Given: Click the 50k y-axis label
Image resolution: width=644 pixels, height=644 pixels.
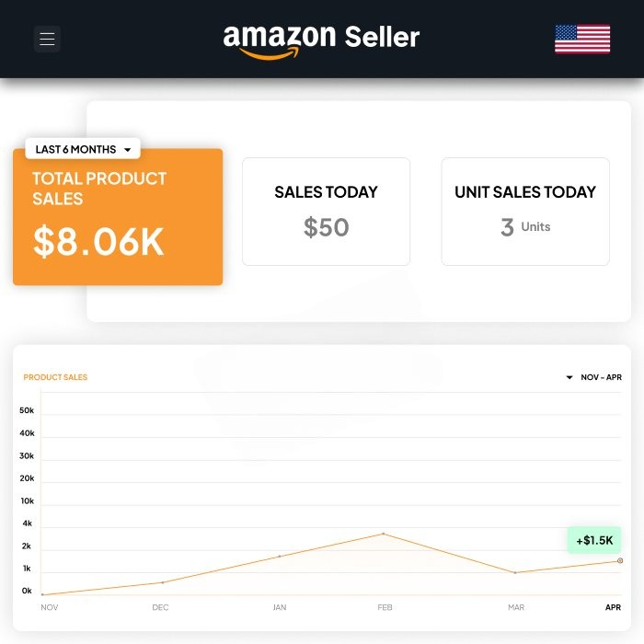Looking at the screenshot, I should [x=27, y=410].
